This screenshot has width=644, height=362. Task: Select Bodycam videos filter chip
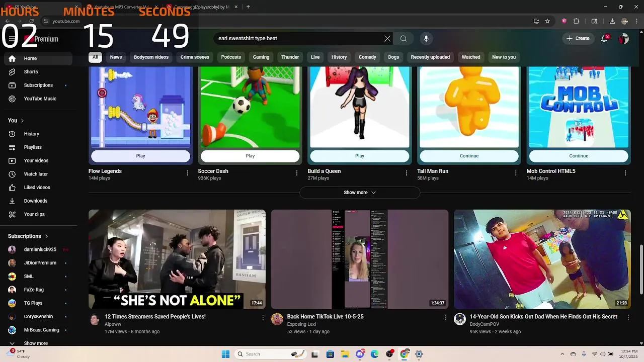pyautogui.click(x=151, y=57)
